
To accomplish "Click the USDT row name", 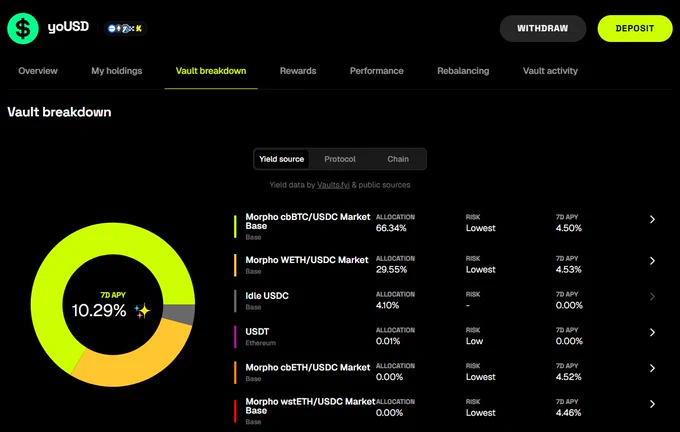I will click(x=257, y=332).
